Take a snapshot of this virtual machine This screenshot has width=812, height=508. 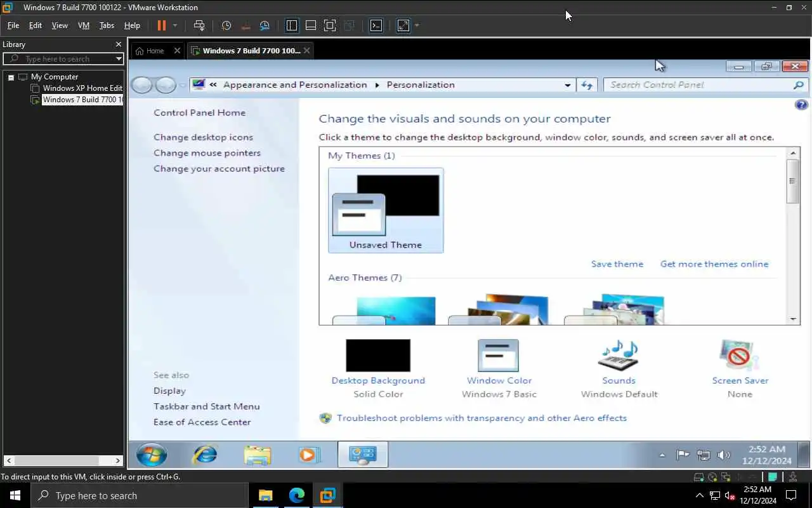[x=226, y=25]
